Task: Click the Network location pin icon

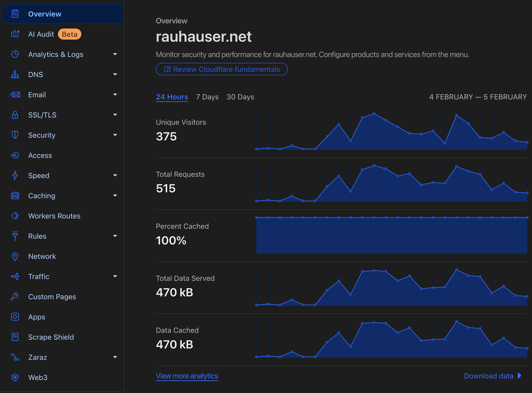Action: (x=15, y=256)
